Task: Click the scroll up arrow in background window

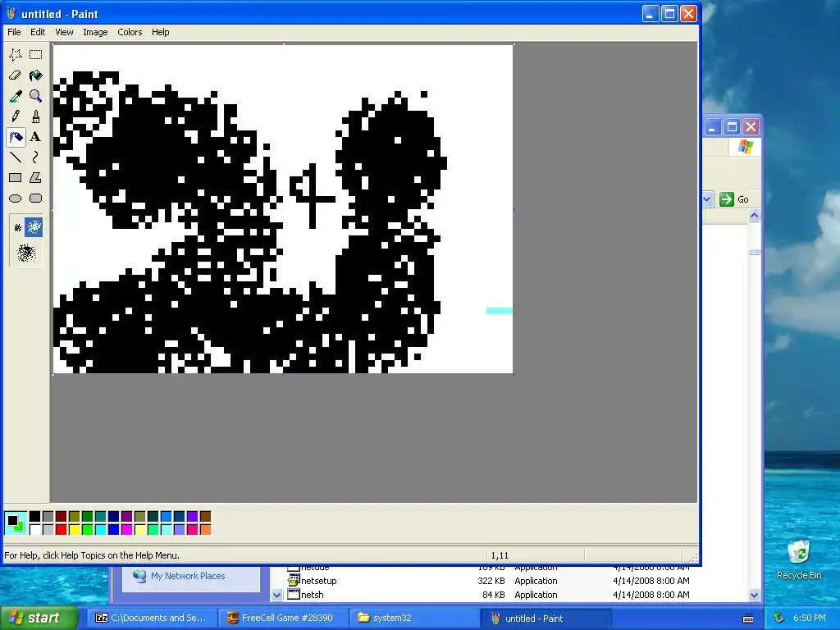Action: 755,216
